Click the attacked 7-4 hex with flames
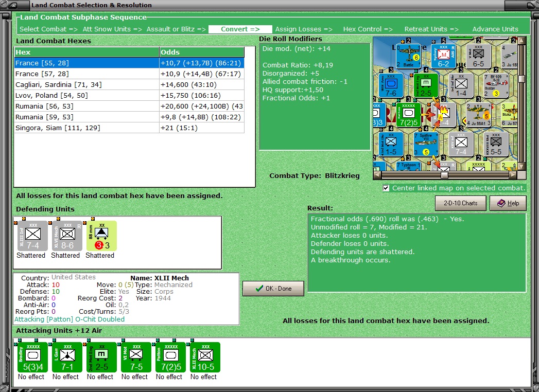The height and width of the screenshot is (392, 539). [443, 115]
